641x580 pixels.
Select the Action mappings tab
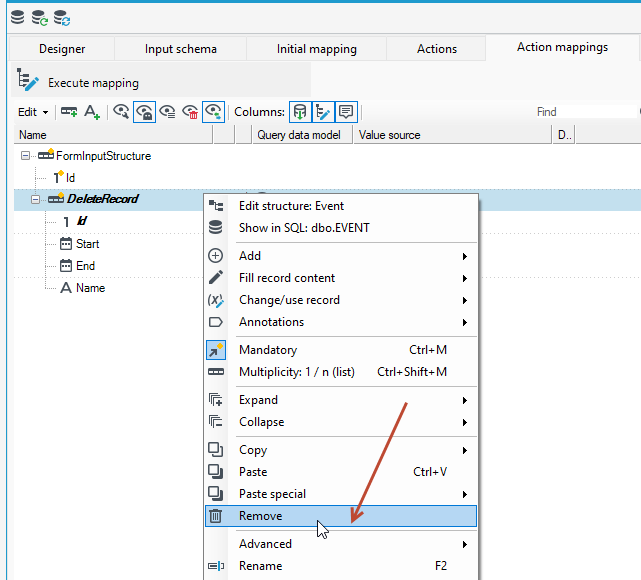coord(562,47)
